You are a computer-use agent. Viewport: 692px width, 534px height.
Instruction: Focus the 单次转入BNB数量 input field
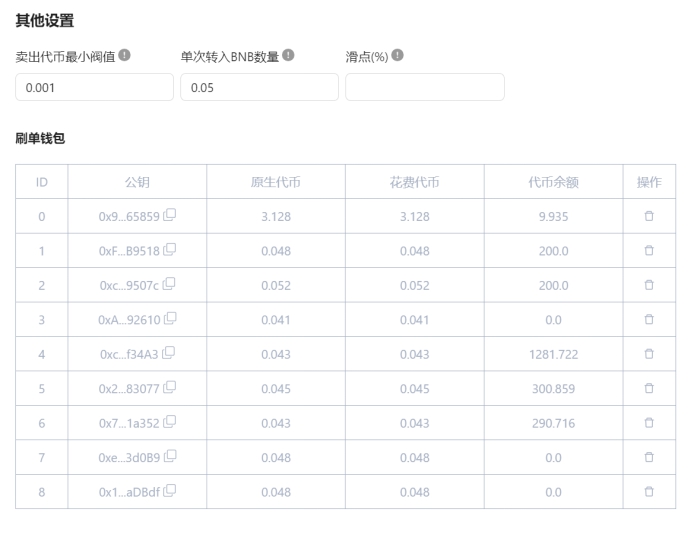[258, 87]
